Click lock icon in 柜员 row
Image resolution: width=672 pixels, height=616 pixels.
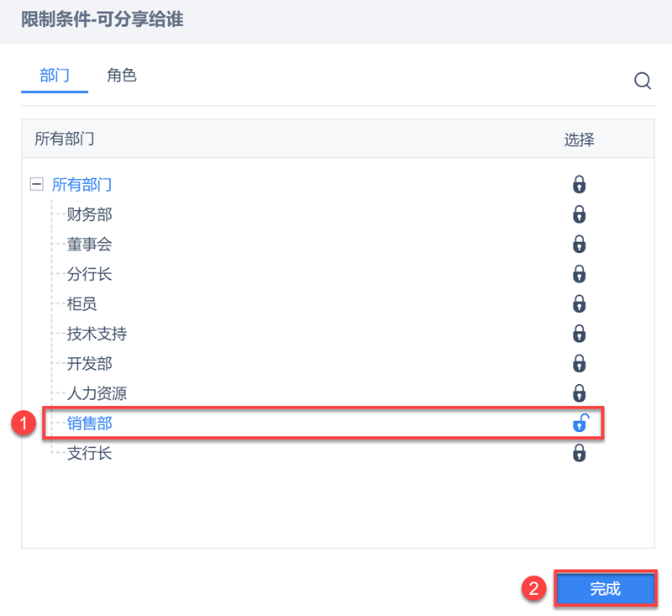pos(579,303)
